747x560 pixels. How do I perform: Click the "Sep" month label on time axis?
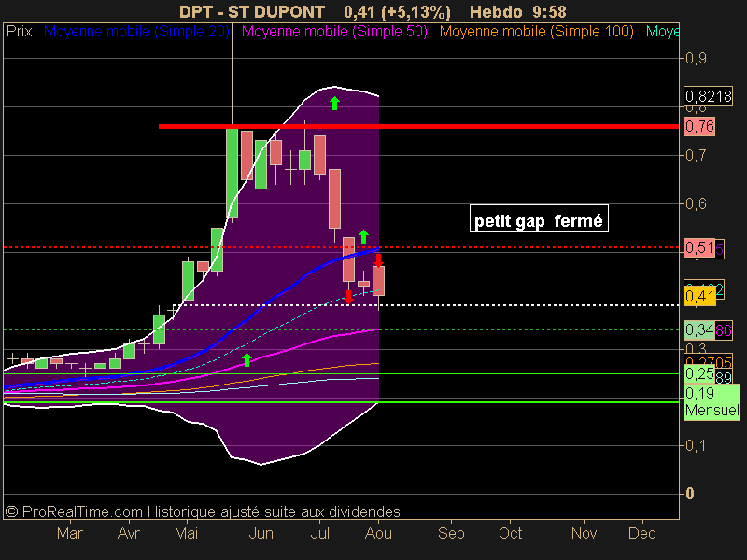(x=451, y=533)
